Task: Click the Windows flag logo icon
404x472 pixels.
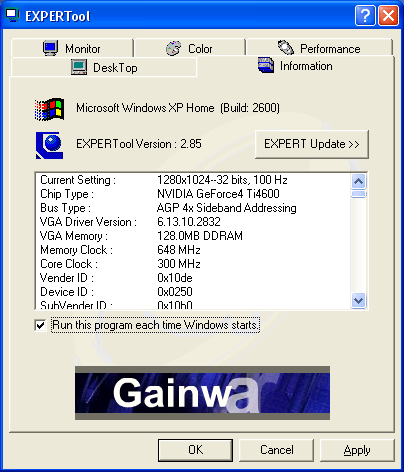Action: (x=49, y=109)
